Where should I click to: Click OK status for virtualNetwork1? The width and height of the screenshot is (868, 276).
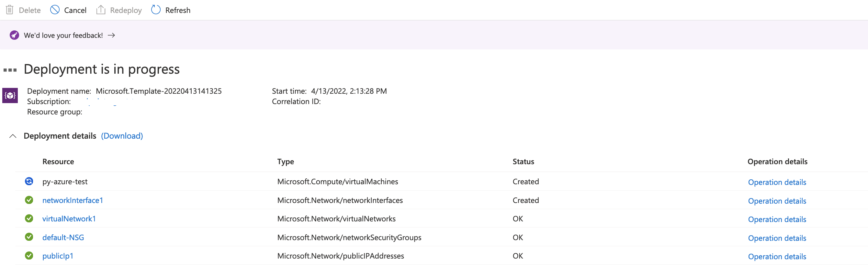click(x=518, y=219)
